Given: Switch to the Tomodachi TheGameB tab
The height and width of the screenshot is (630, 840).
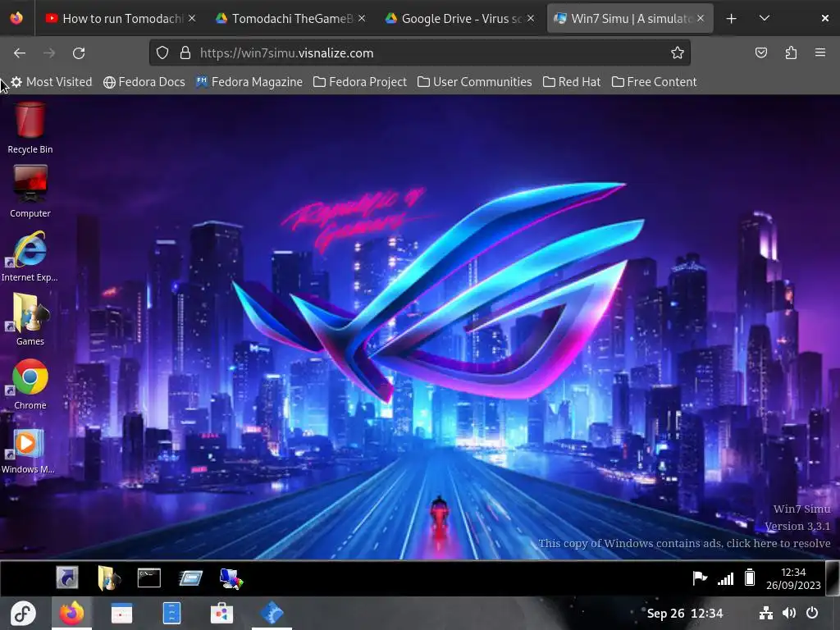Looking at the screenshot, I should pyautogui.click(x=290, y=19).
